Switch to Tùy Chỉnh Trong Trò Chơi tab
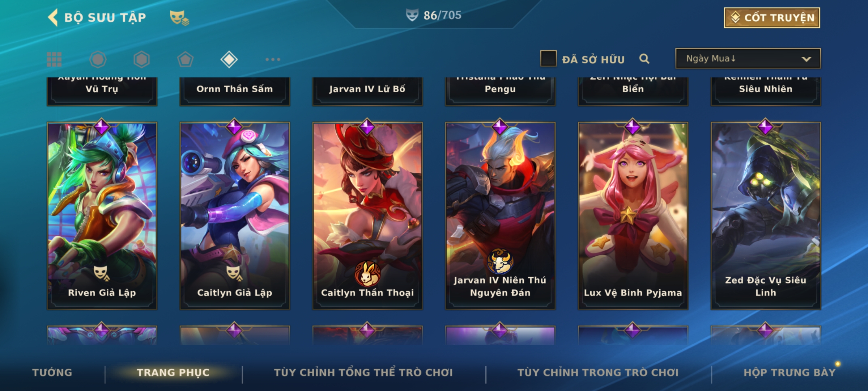The image size is (868, 391). point(598,373)
